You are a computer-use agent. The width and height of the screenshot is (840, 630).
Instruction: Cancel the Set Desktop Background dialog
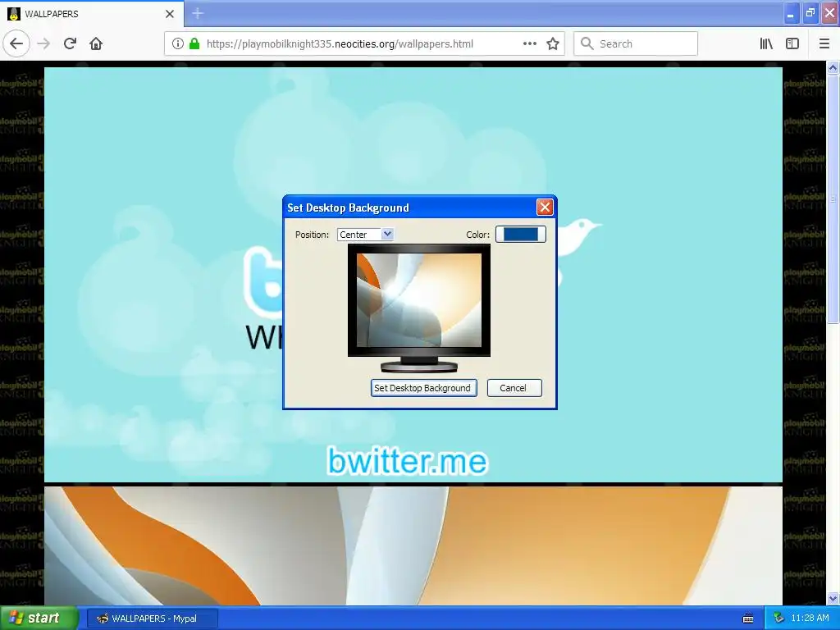(514, 388)
